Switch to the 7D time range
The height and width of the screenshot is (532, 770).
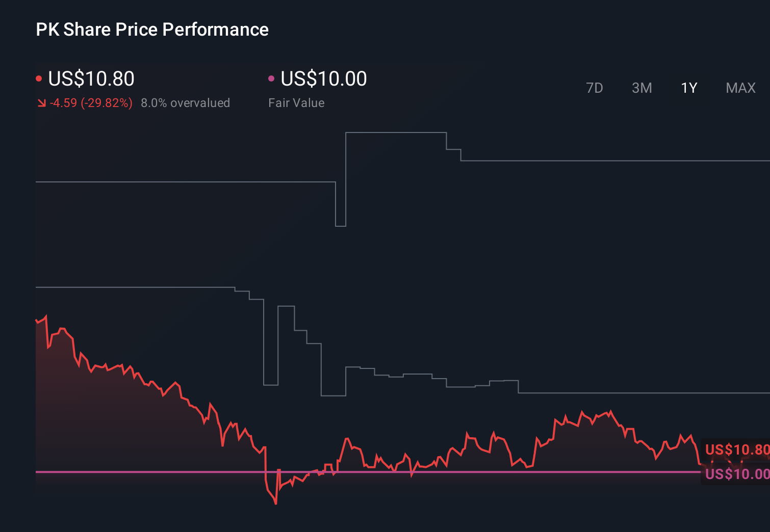(595, 88)
